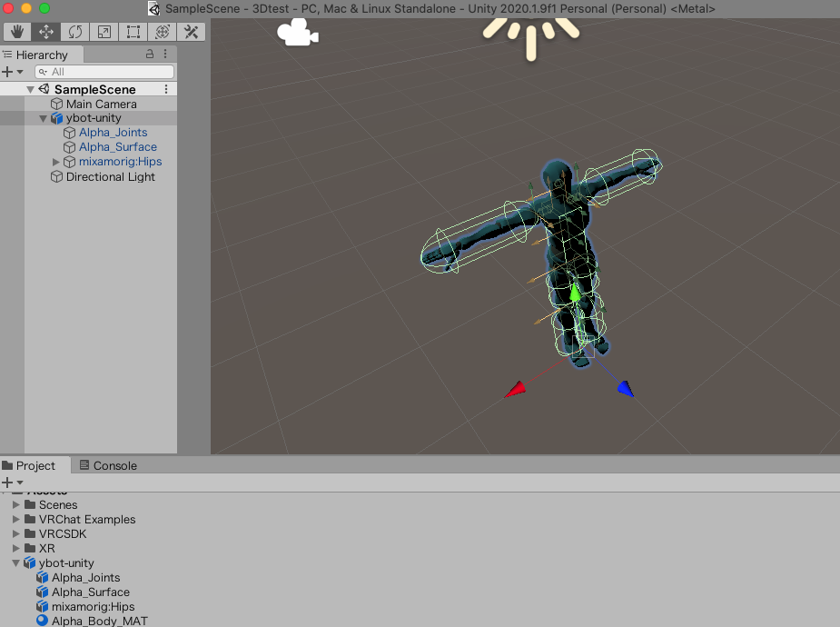Viewport: 840px width, 627px height.
Task: Select the Scale tool
Action: (x=104, y=32)
